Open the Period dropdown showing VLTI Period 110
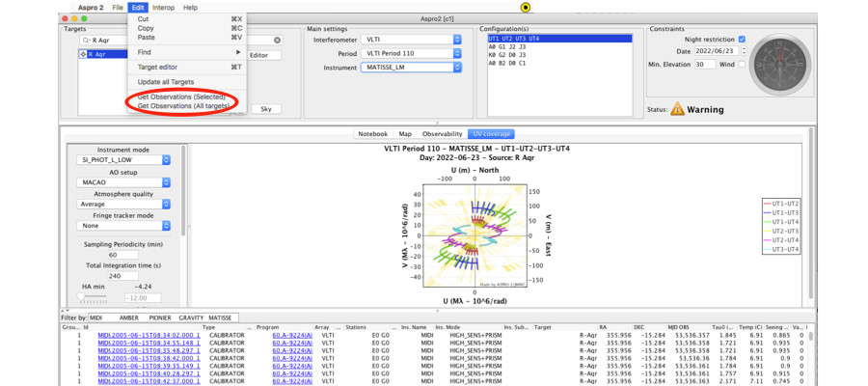868x386 pixels. tap(411, 54)
